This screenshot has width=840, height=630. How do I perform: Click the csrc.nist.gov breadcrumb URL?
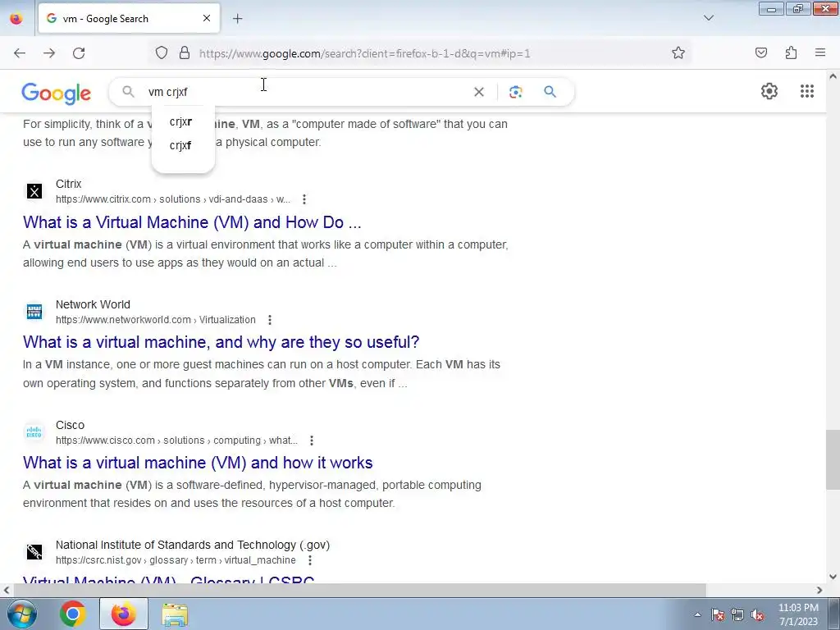(x=176, y=560)
